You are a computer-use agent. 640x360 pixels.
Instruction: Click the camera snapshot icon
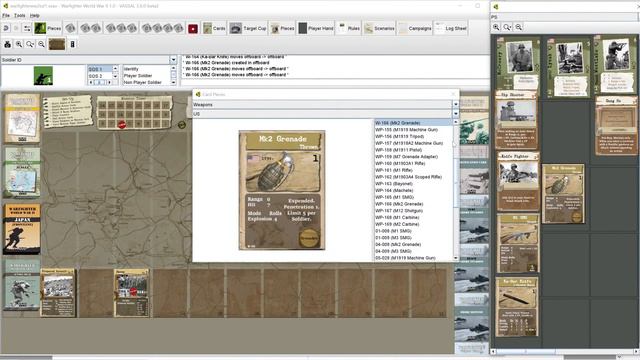tap(7, 44)
